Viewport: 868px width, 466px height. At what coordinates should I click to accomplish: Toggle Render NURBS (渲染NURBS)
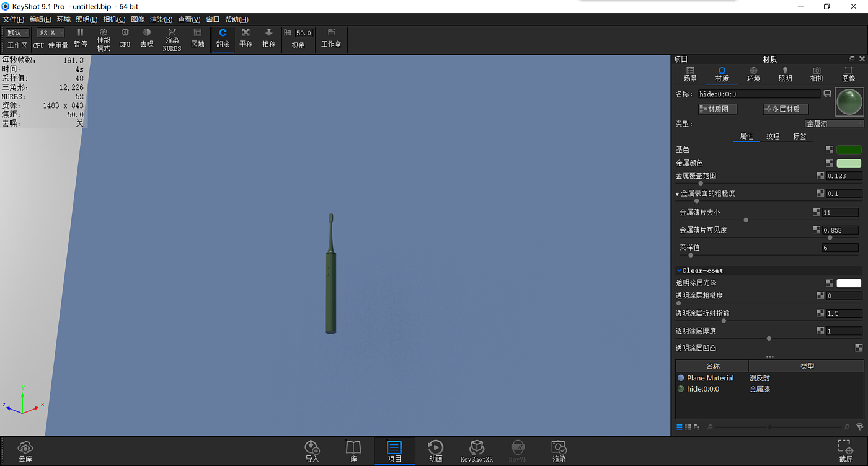coord(172,39)
